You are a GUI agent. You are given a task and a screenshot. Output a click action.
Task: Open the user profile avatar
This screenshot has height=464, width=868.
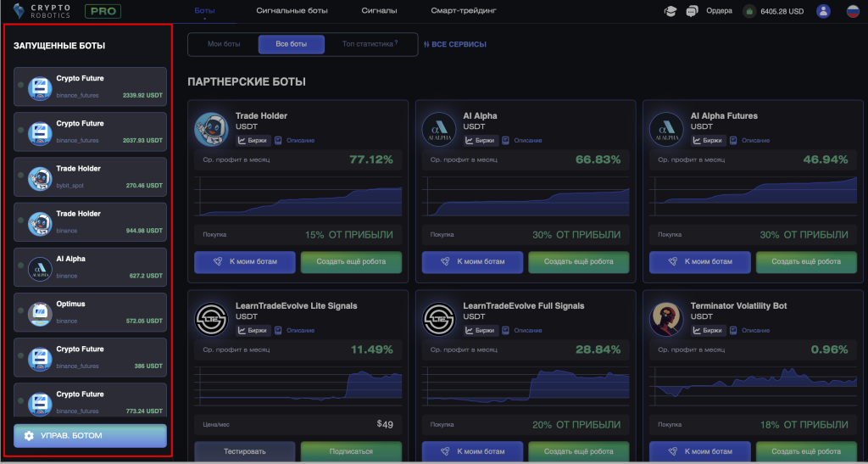pos(823,11)
